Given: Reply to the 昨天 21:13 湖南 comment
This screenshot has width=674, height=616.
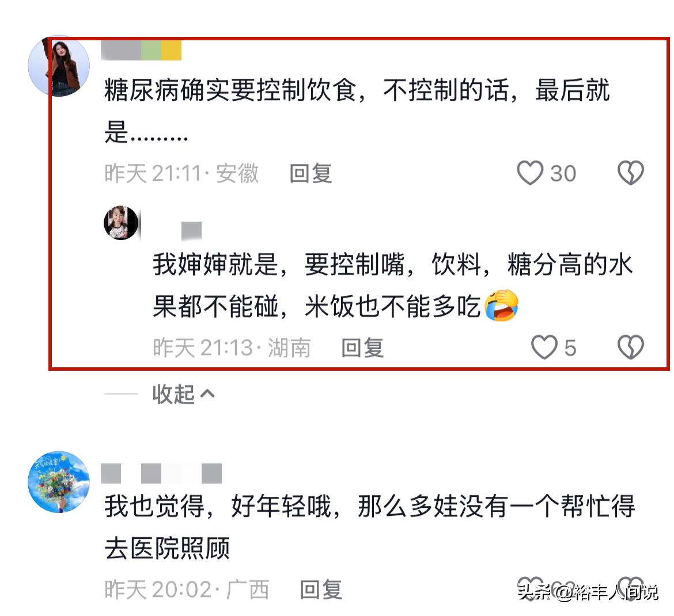Looking at the screenshot, I should pyautogui.click(x=362, y=348).
